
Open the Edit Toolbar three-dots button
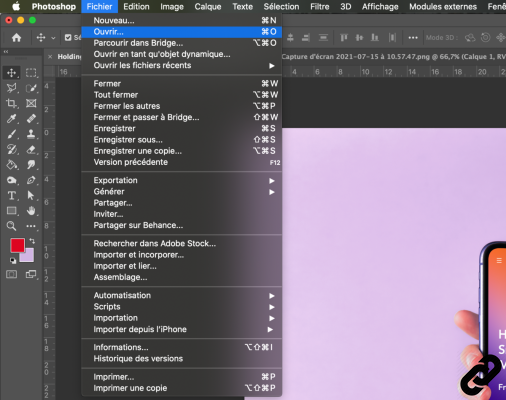pyautogui.click(x=31, y=226)
